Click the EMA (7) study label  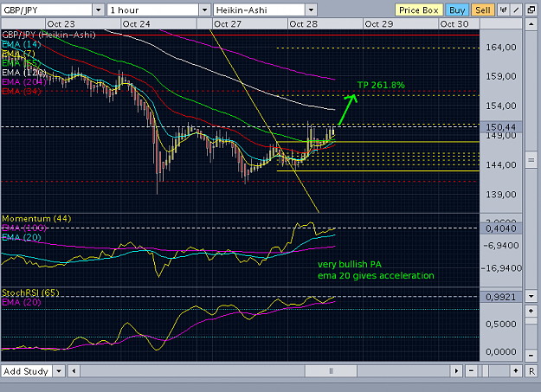[19, 54]
